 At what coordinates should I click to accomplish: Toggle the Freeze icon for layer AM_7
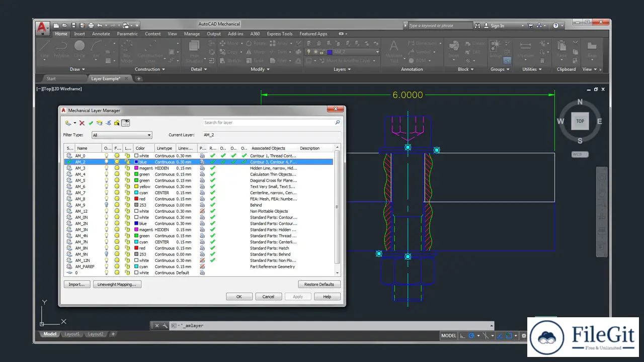tap(117, 193)
